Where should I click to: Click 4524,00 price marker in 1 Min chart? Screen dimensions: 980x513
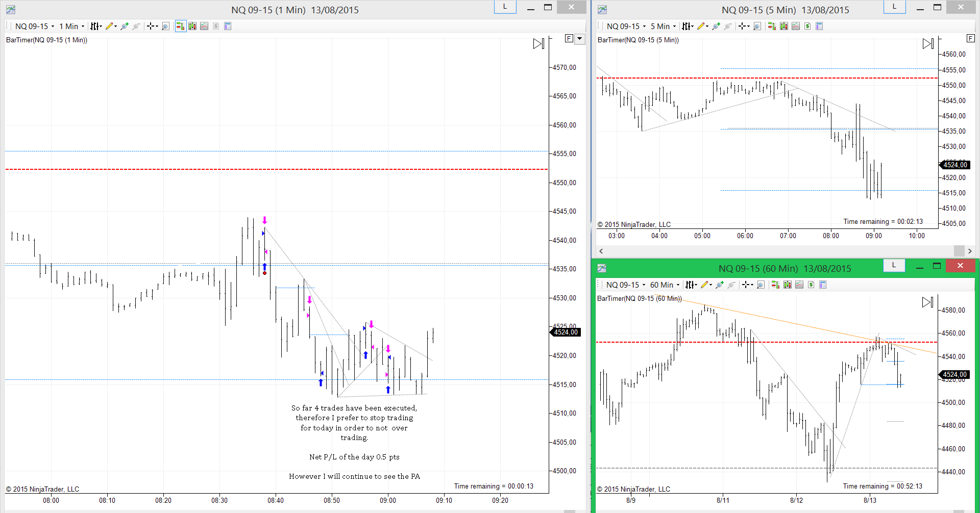565,332
